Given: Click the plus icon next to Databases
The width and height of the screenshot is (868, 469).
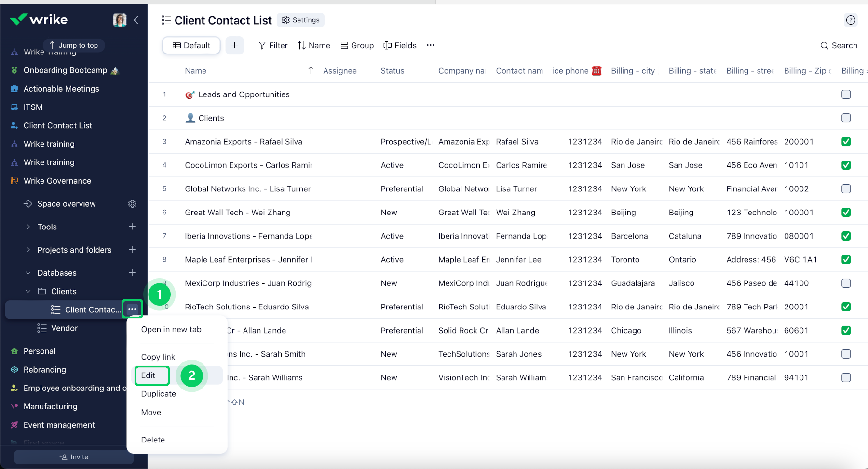Looking at the screenshot, I should pyautogui.click(x=132, y=272).
